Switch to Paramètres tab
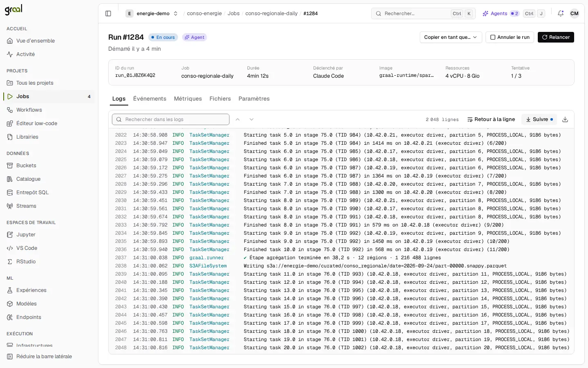 254,99
